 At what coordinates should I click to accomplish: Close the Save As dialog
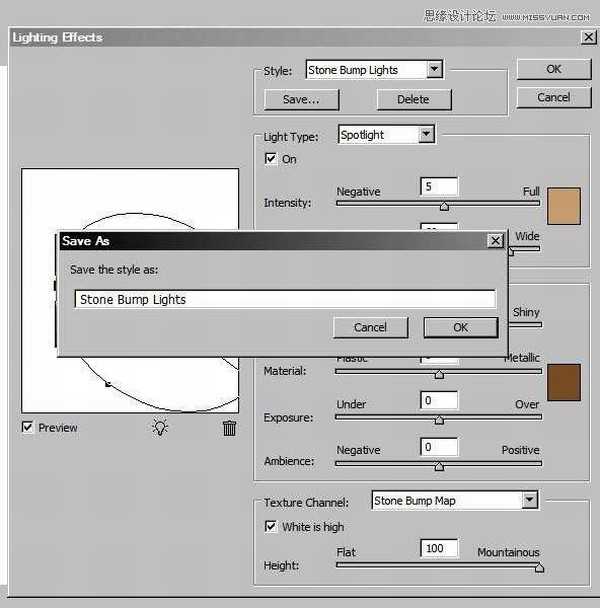pyautogui.click(x=494, y=241)
